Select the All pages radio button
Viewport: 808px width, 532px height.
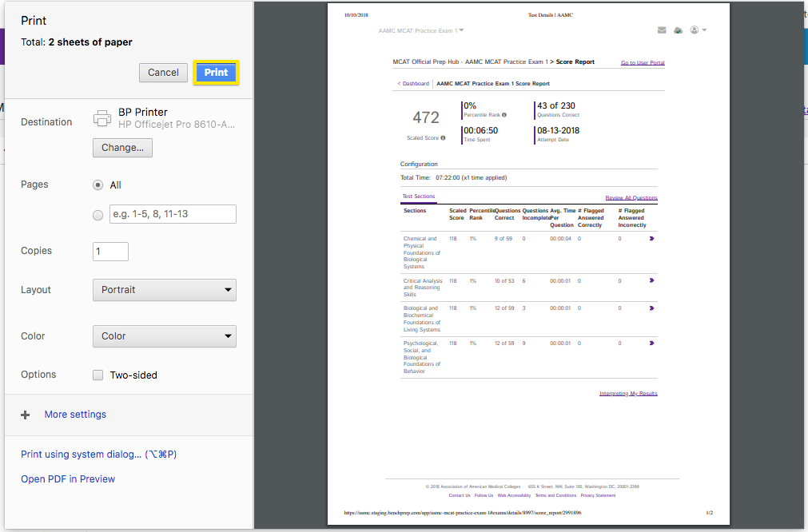pos(98,185)
